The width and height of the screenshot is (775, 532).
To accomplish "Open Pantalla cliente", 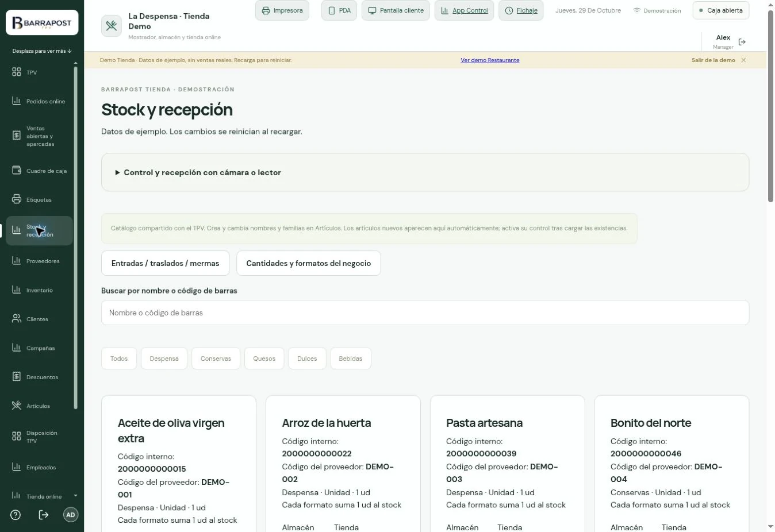I will click(396, 10).
